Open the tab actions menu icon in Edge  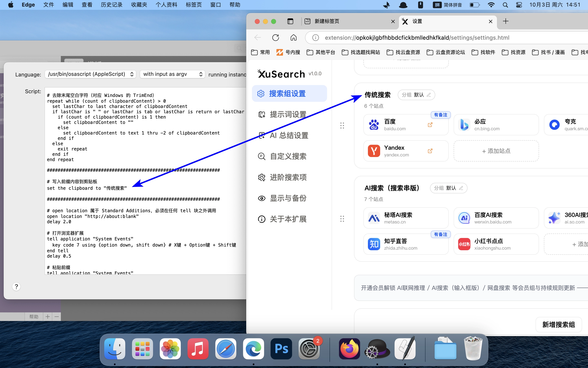tap(290, 21)
